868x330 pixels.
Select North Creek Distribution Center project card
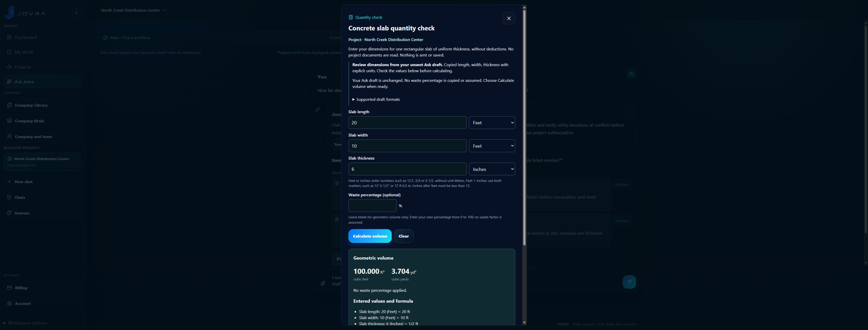point(42,162)
